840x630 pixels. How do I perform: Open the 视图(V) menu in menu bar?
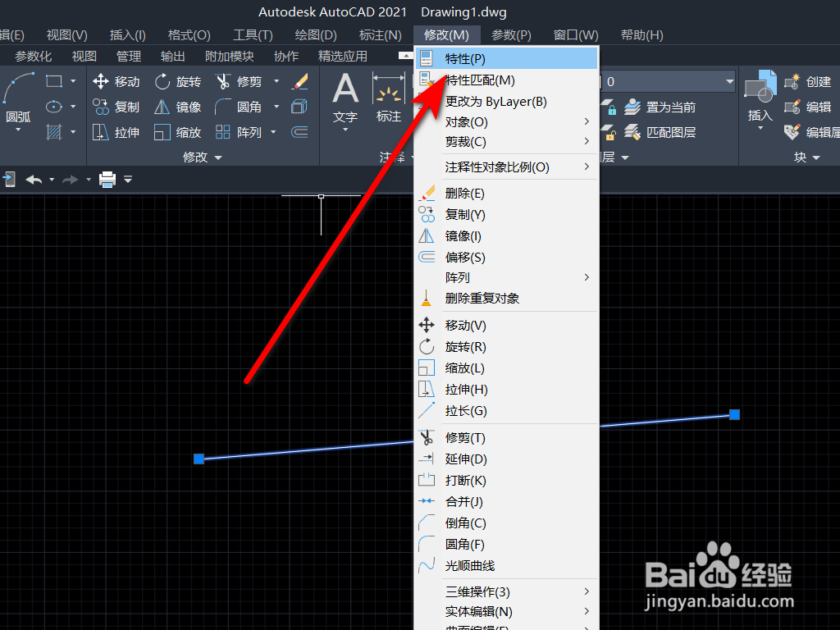click(x=67, y=34)
